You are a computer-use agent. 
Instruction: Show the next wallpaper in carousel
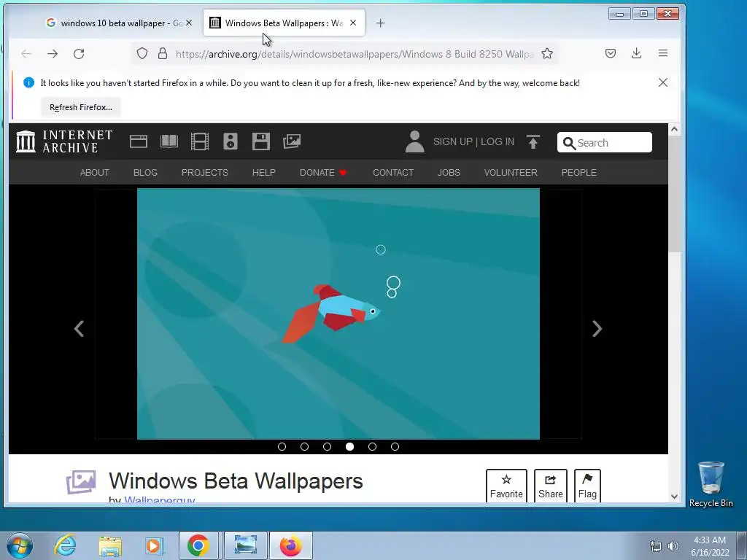[x=597, y=329]
